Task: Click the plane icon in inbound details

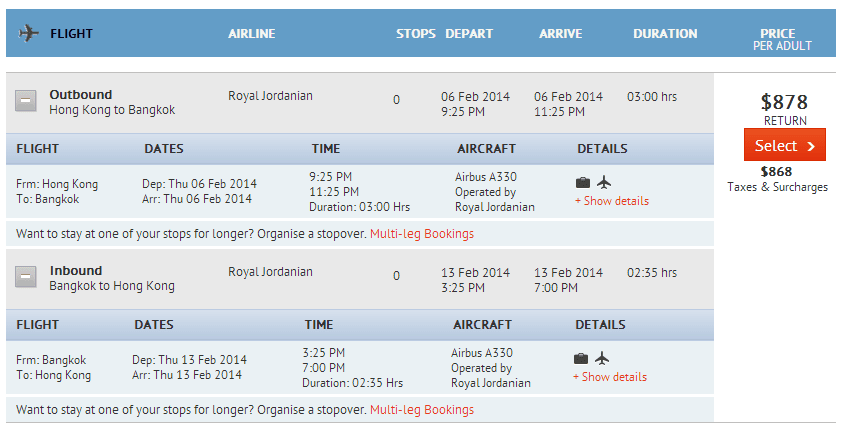Action: [x=602, y=358]
